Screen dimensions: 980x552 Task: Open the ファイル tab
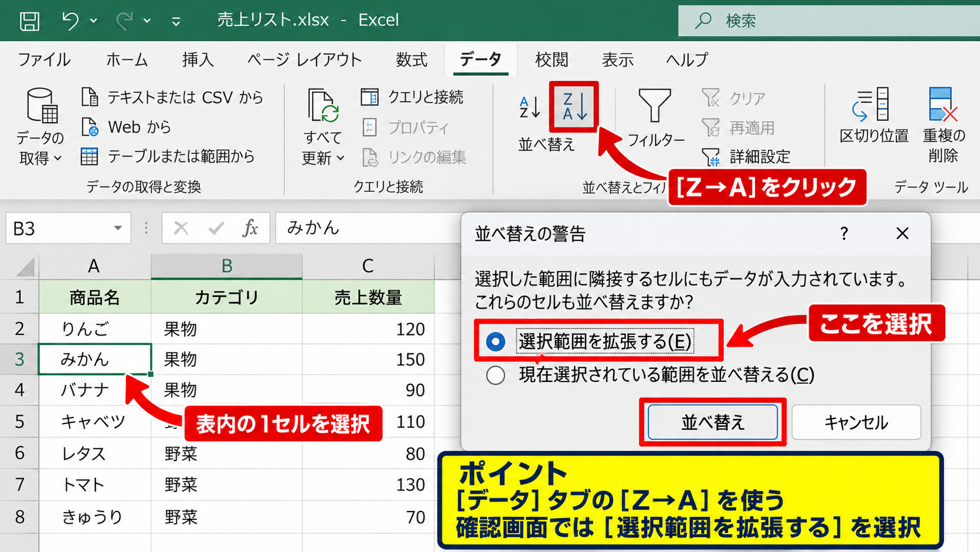[44, 59]
